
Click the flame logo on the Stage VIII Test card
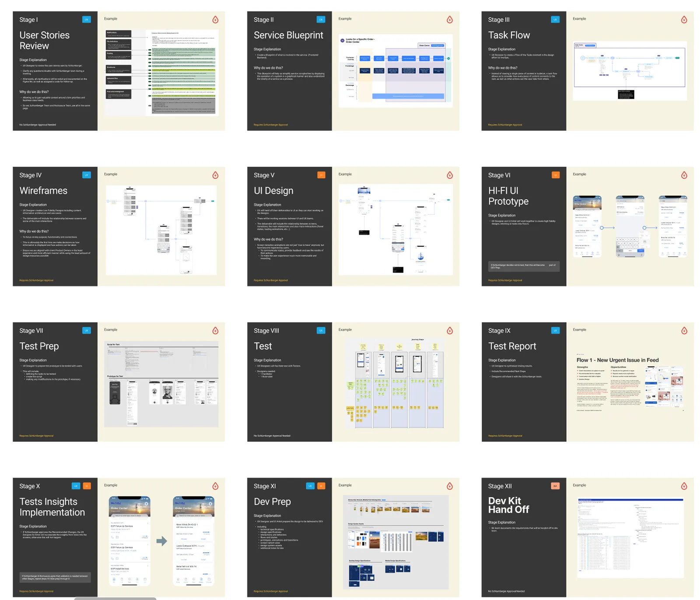[x=450, y=331]
